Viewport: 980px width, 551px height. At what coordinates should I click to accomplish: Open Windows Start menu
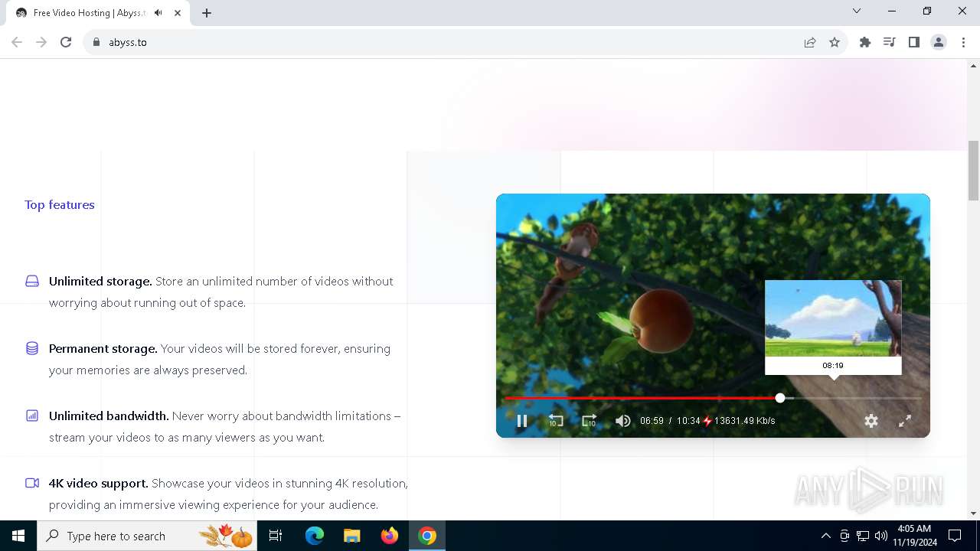(18, 536)
